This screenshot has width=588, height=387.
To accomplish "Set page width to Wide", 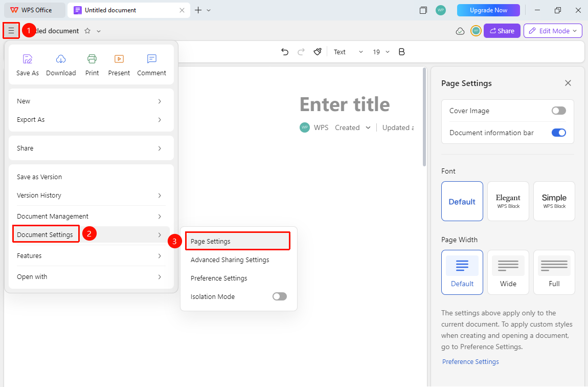I will pos(508,272).
